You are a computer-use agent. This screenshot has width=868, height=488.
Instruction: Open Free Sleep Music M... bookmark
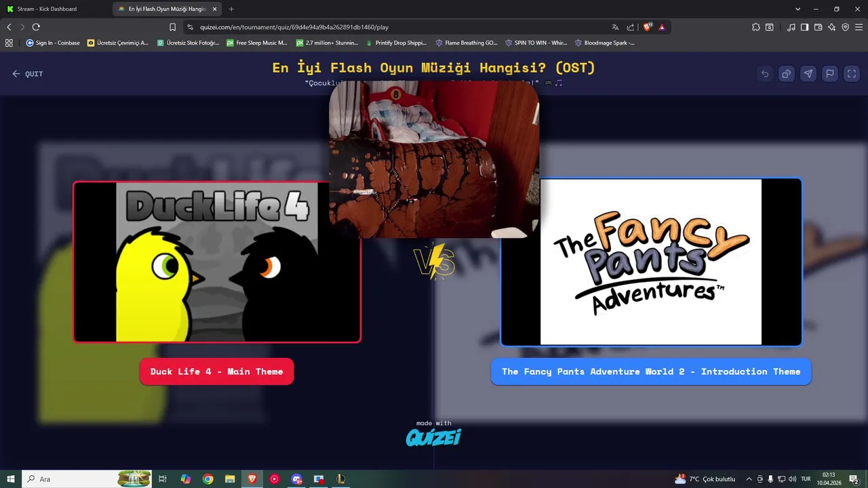tap(257, 43)
